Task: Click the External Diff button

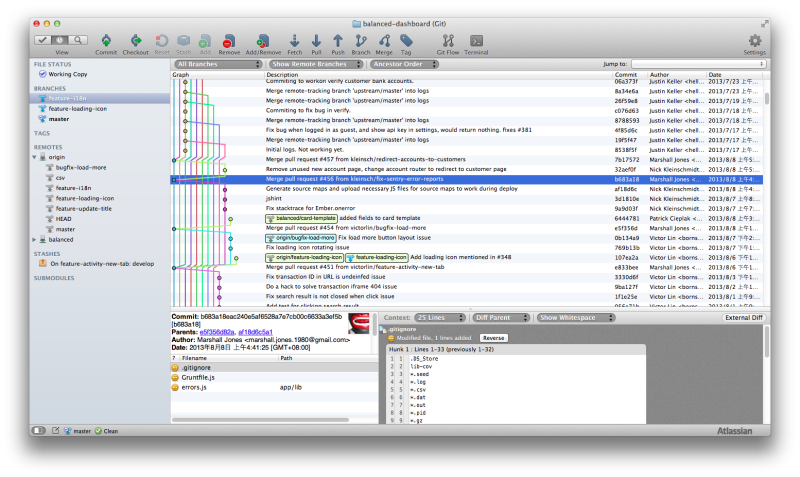Action: coord(744,317)
